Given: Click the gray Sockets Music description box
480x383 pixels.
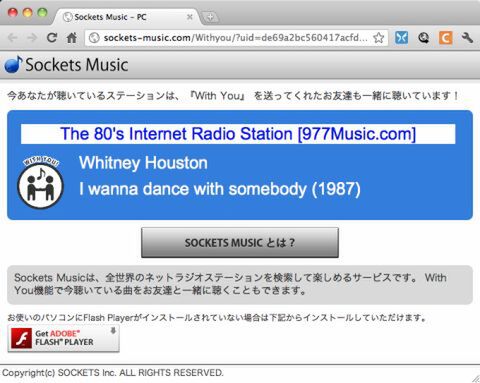Looking at the screenshot, I should click(240, 285).
